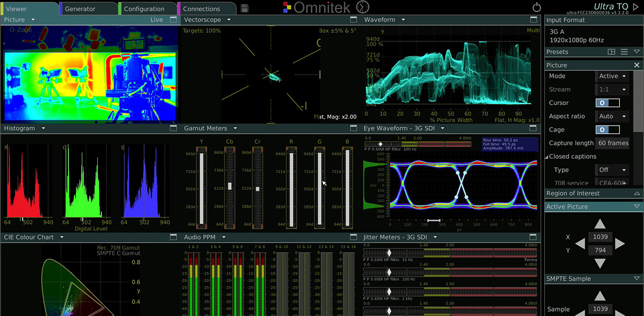The image size is (644, 316).
Task: Open the Stream dropdown showing 1:1
Action: [612, 90]
